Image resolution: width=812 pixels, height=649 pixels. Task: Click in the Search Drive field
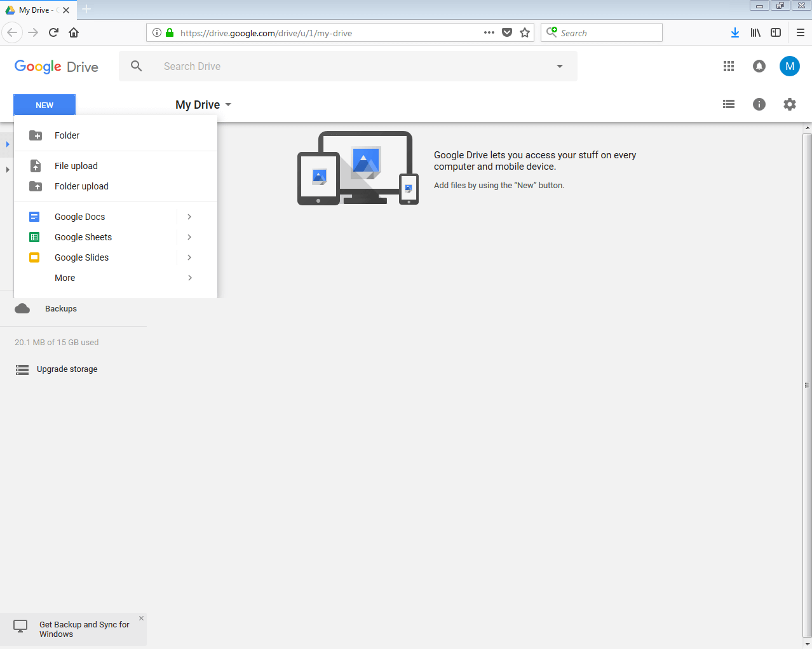[348, 66]
